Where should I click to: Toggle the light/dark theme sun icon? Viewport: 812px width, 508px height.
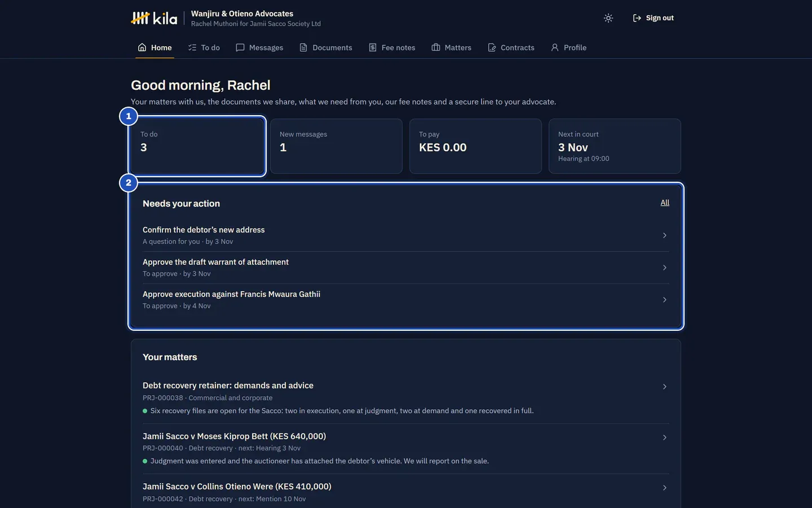tap(608, 18)
